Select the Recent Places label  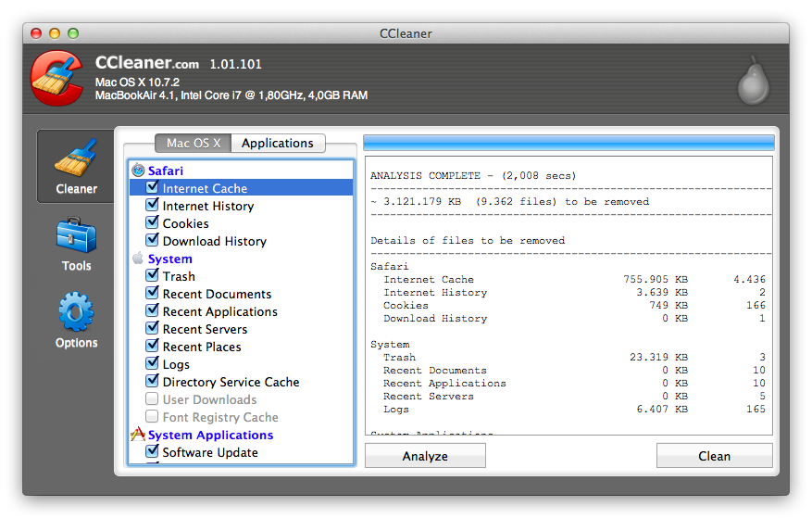202,347
